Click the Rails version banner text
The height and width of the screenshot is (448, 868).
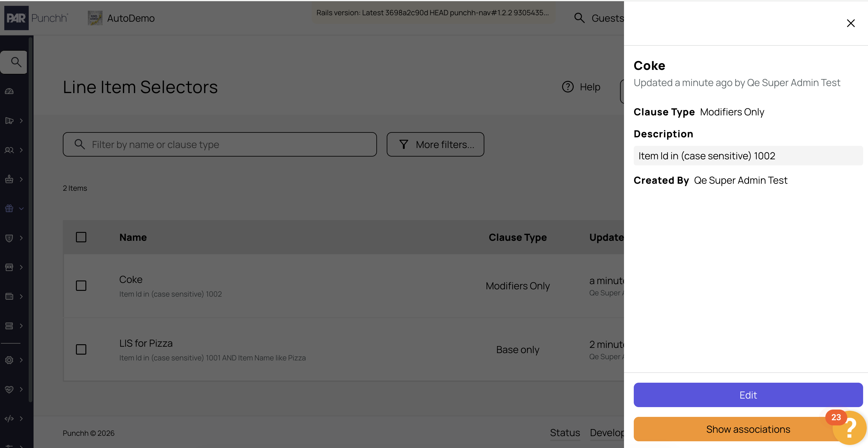pos(433,13)
